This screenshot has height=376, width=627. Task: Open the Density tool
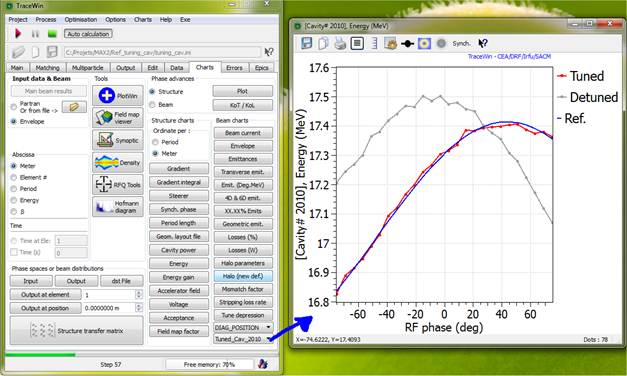118,162
